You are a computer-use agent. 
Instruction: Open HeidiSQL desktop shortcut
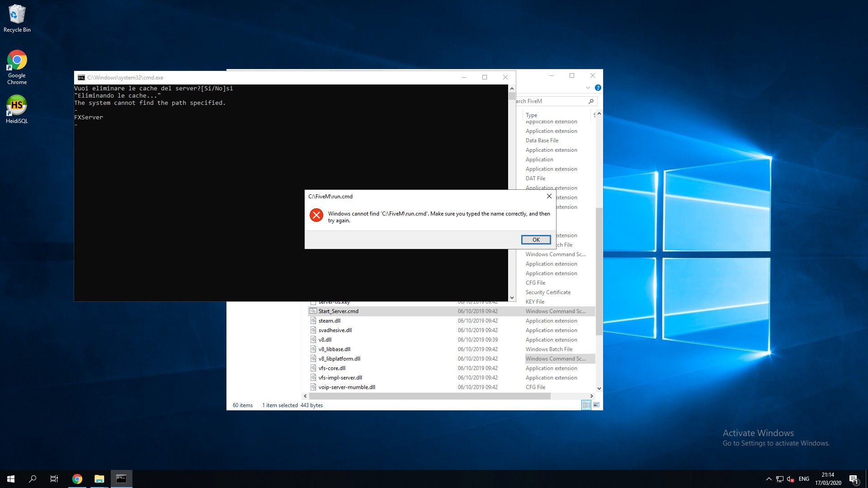click(17, 109)
